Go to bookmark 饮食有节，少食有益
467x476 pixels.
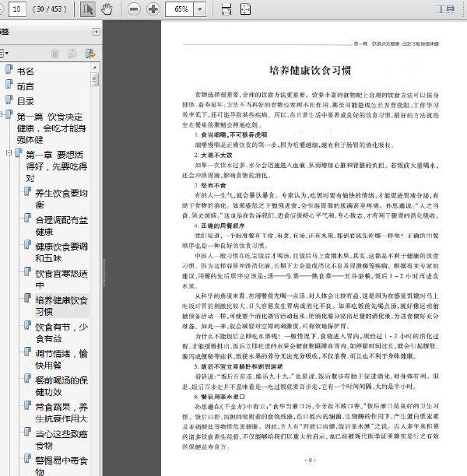click(61, 333)
